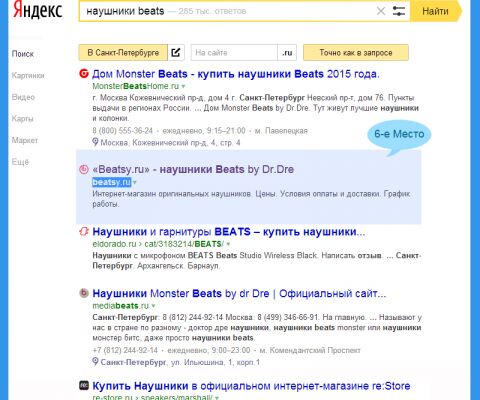480x400 pixels.
Task: Expand dropdown arrow next to mediabeats.ru
Action: click(x=153, y=306)
